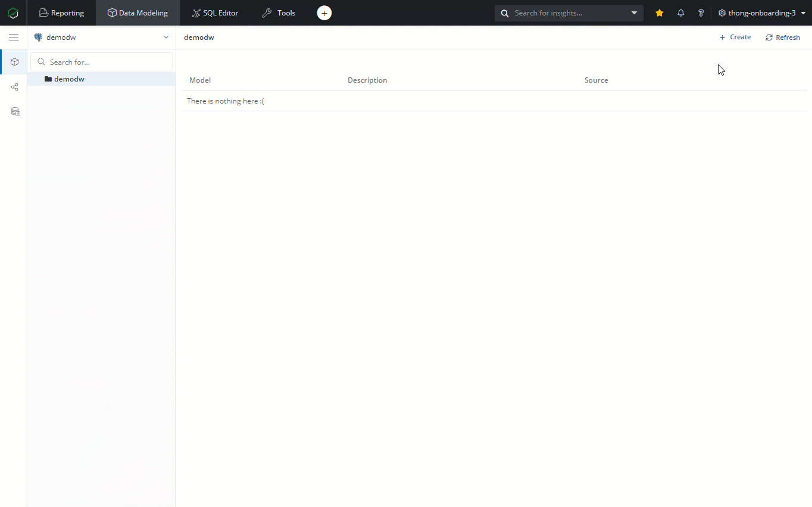Open the Tools menu
The width and height of the screenshot is (812, 507).
[279, 12]
